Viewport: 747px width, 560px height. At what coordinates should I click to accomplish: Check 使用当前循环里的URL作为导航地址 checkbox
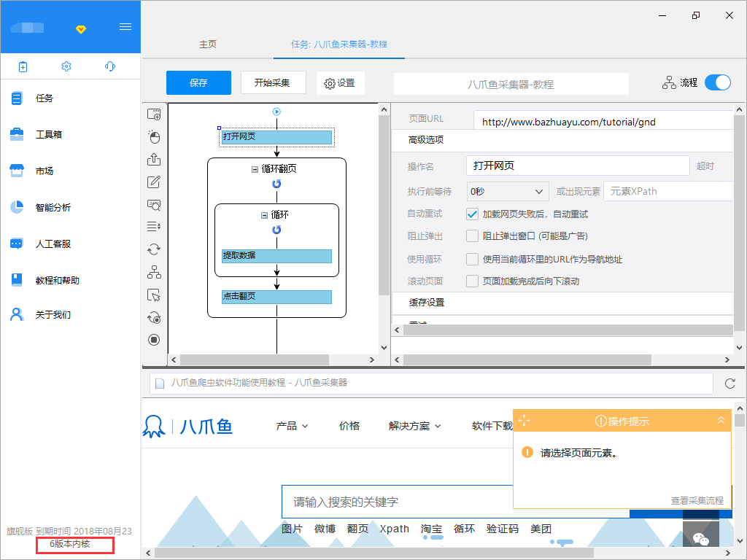pos(472,259)
